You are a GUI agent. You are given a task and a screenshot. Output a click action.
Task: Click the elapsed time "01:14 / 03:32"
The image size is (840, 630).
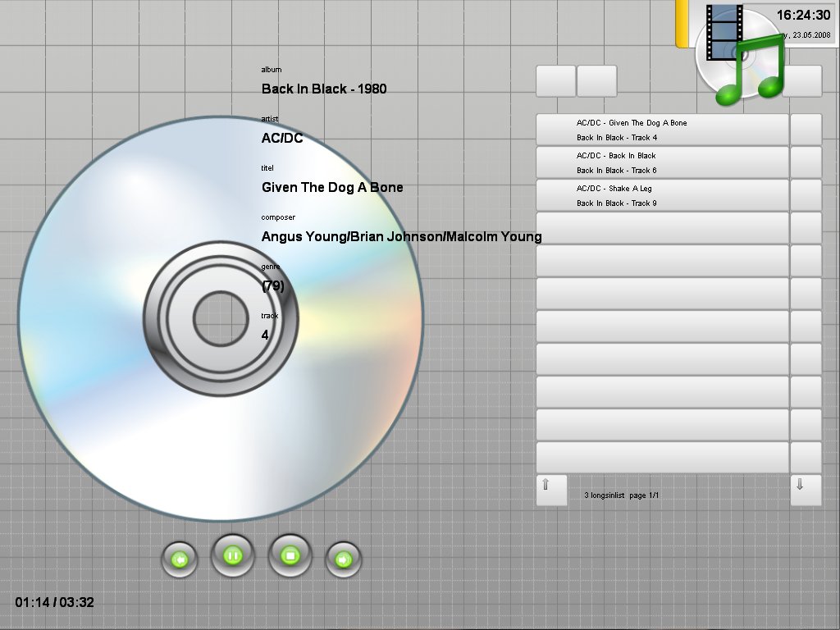(x=55, y=603)
